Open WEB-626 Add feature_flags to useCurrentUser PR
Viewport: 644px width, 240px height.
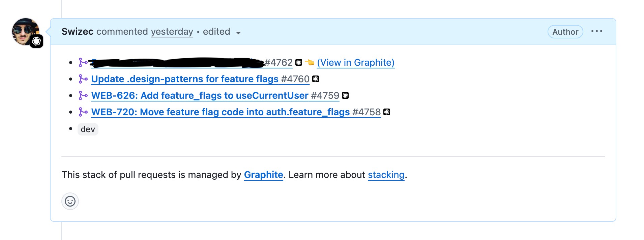(200, 95)
